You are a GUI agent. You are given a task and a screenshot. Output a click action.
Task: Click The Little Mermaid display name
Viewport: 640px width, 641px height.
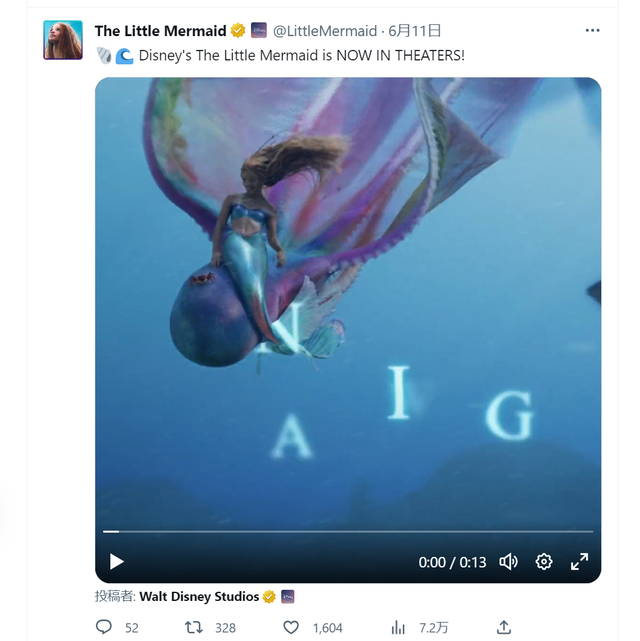pyautogui.click(x=160, y=31)
